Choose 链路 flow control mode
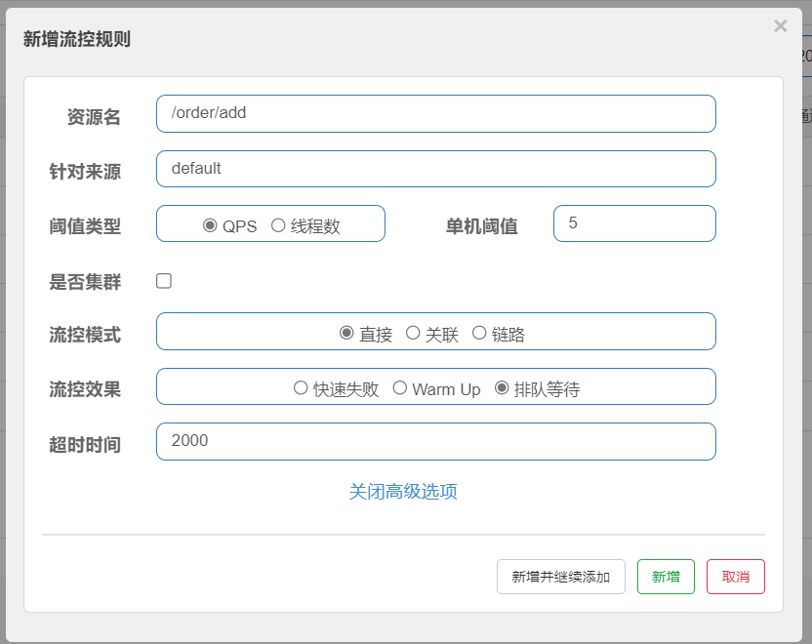The image size is (812, 644). coord(479,333)
